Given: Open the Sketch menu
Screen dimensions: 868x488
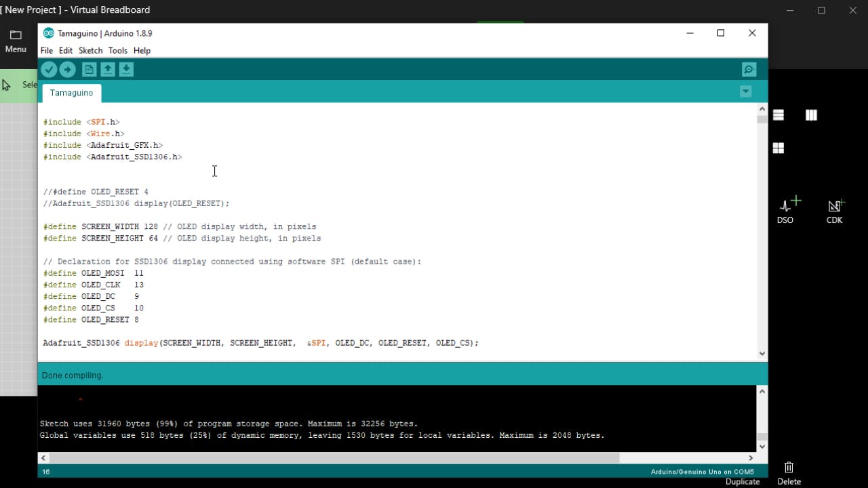Looking at the screenshot, I should pos(90,51).
